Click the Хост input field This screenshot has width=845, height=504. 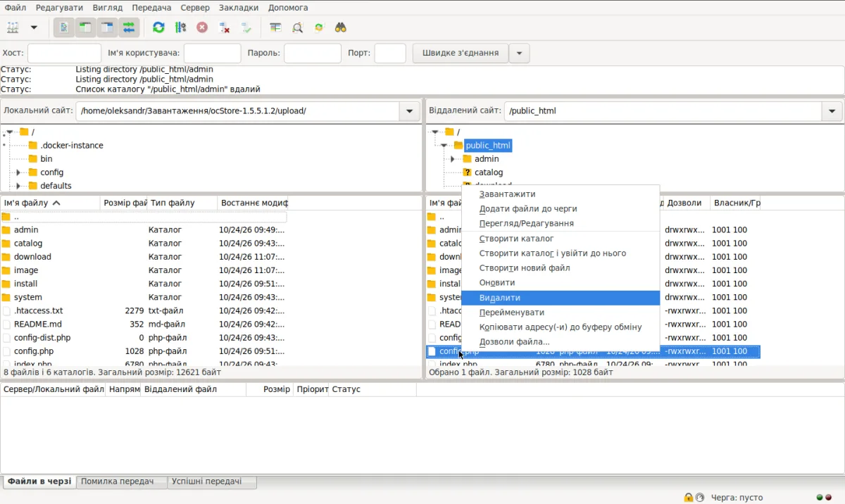point(64,53)
